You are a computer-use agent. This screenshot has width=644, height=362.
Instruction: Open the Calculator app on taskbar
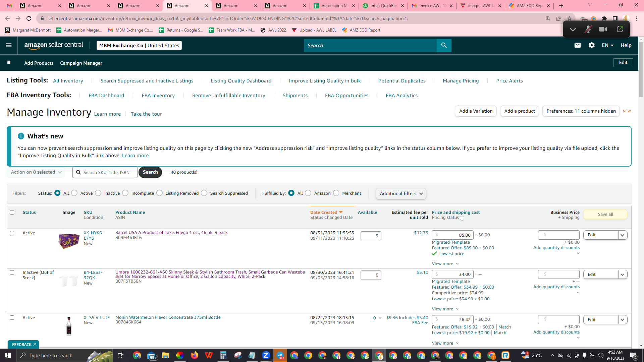click(x=223, y=355)
